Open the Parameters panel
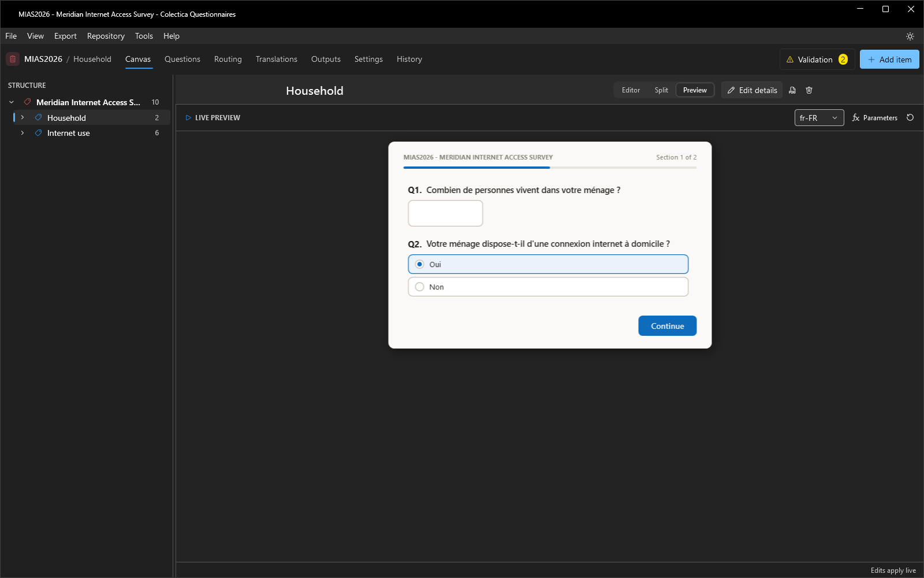 [x=874, y=117]
